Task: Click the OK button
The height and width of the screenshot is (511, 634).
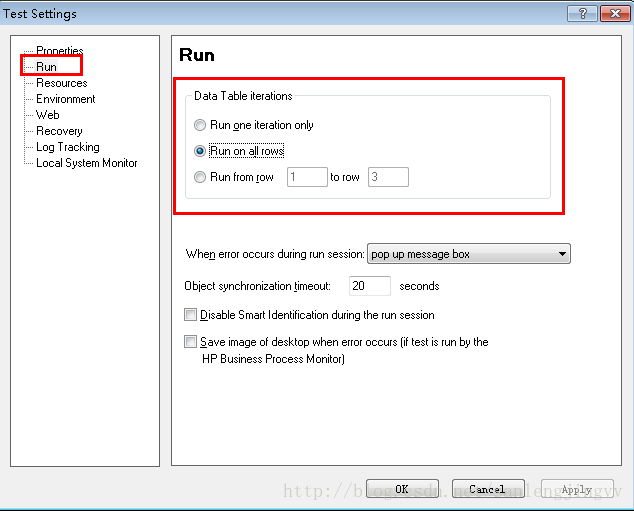Action: (401, 489)
